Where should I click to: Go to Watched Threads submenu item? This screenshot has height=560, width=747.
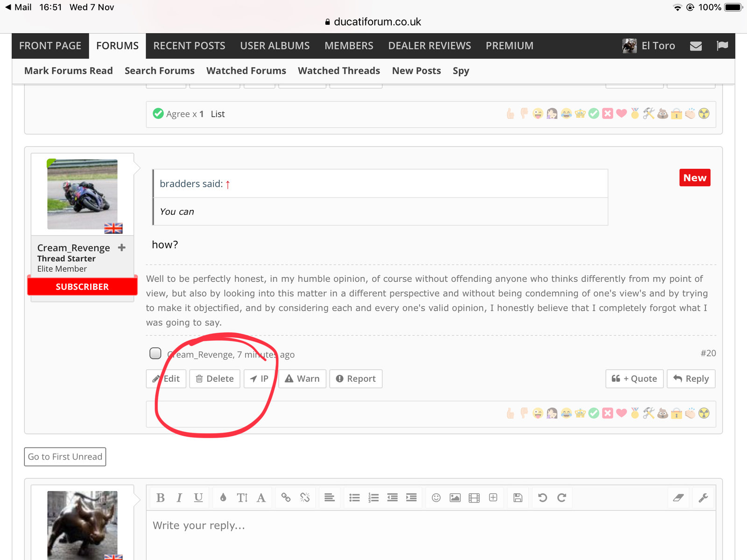coord(339,71)
